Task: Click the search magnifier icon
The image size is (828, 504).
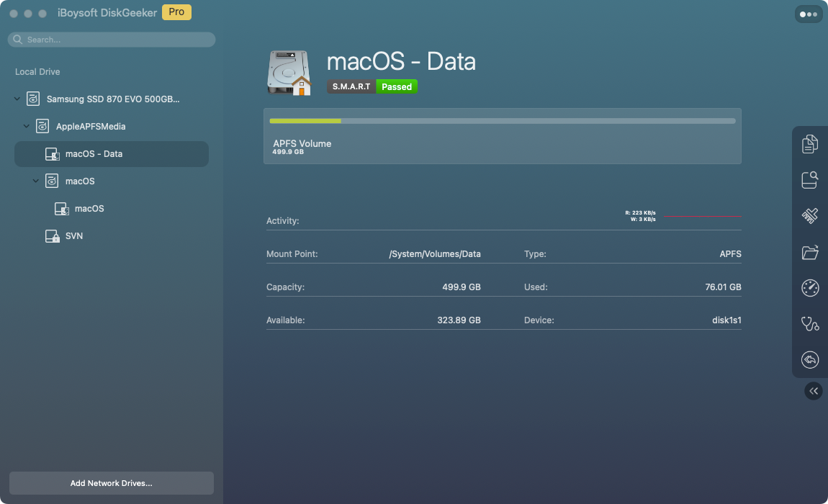Action: click(x=17, y=40)
